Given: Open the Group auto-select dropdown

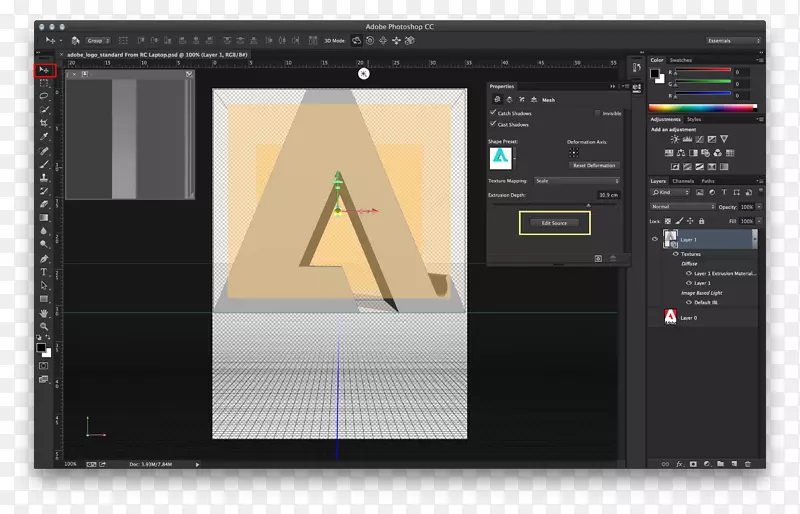Looking at the screenshot, I should click(x=98, y=40).
